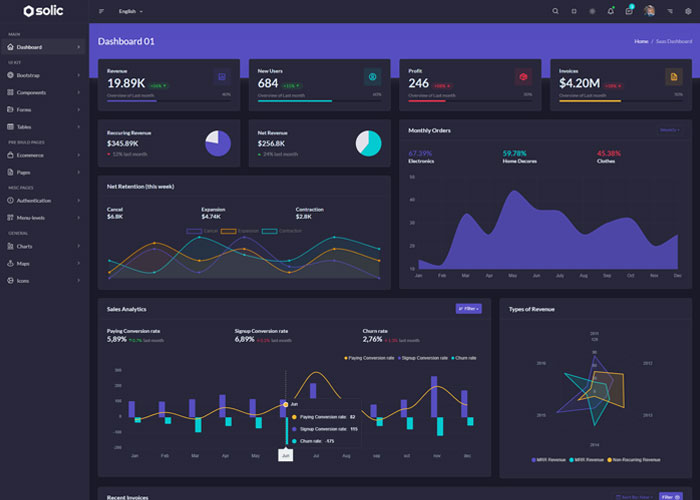The image size is (700, 500).
Task: Open the Monthly dropdown in Monthly Orders
Action: tap(669, 129)
